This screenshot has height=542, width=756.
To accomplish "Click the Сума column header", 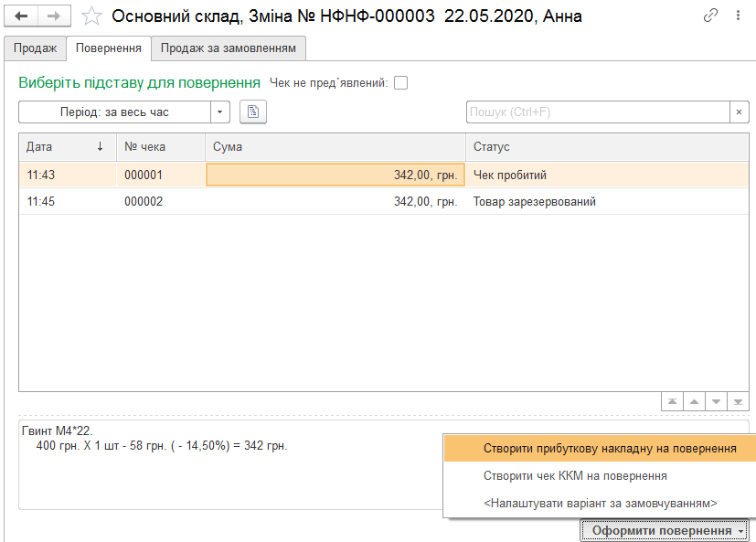I will pyautogui.click(x=335, y=146).
